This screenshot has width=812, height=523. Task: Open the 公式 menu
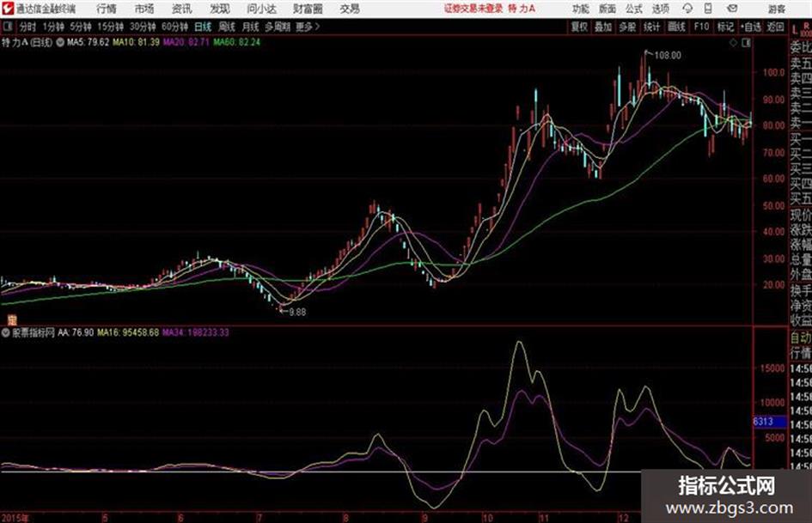(634, 9)
